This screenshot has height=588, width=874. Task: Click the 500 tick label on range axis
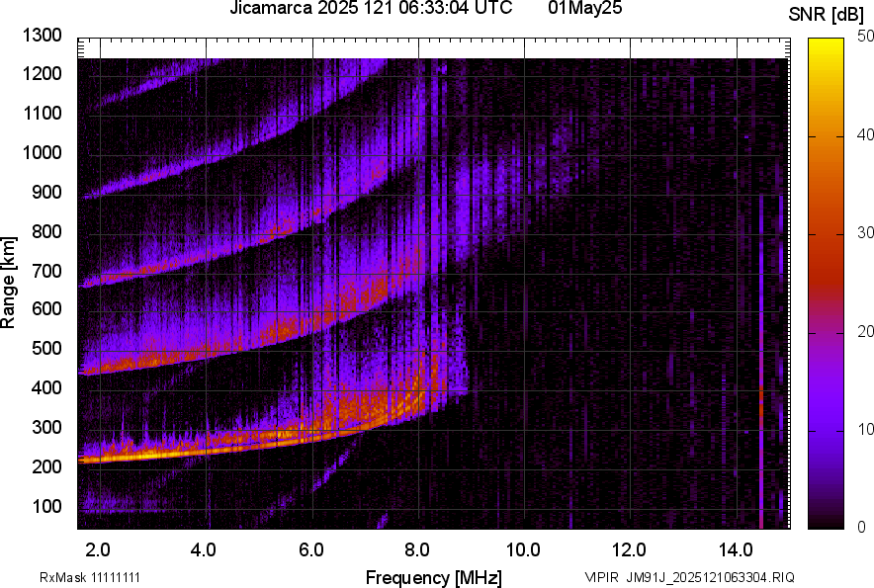point(47,349)
